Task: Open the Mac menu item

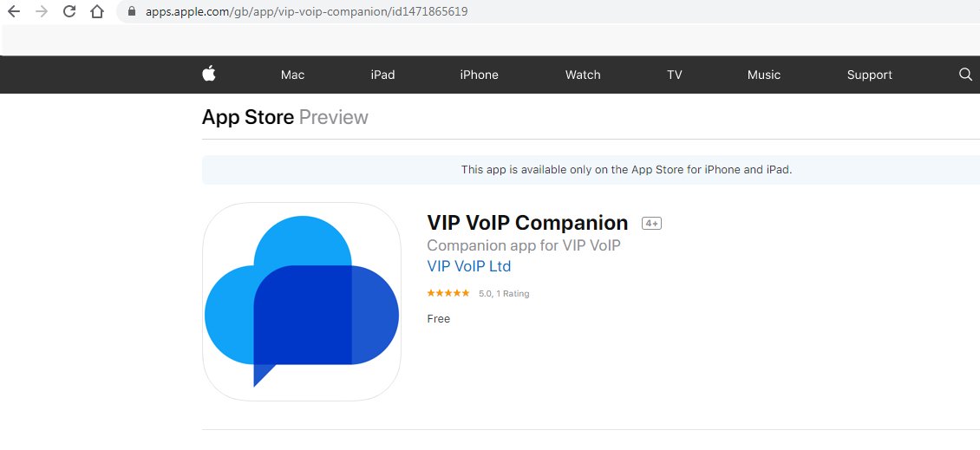Action: pos(292,75)
